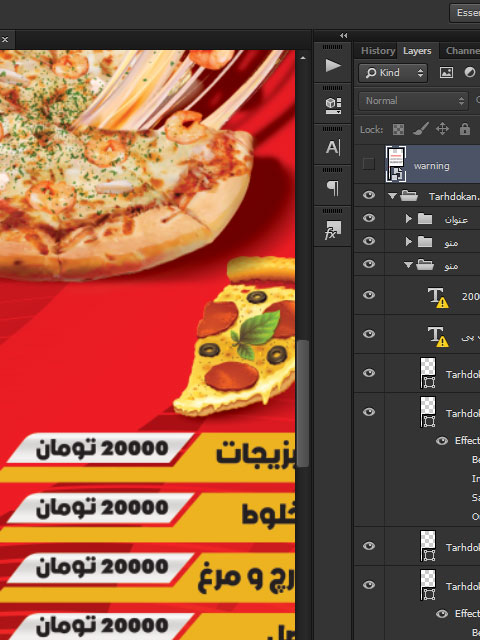Switch to the Channels tab

pos(462,51)
